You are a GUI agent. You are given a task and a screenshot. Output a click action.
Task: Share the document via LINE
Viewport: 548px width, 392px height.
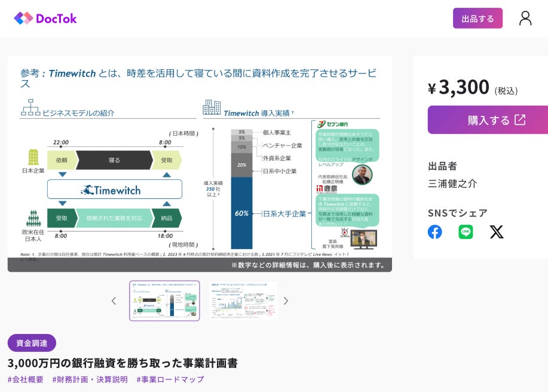point(466,232)
